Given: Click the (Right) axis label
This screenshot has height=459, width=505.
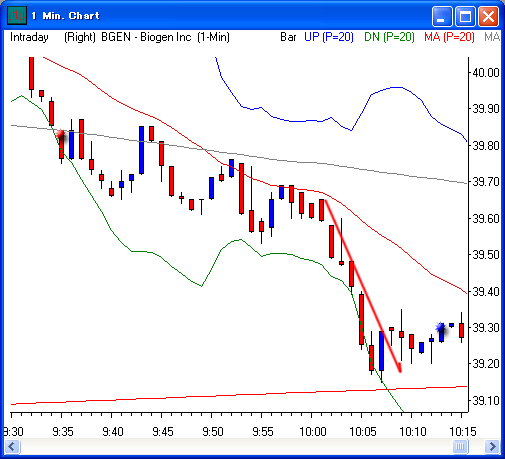Looking at the screenshot, I should point(80,37).
